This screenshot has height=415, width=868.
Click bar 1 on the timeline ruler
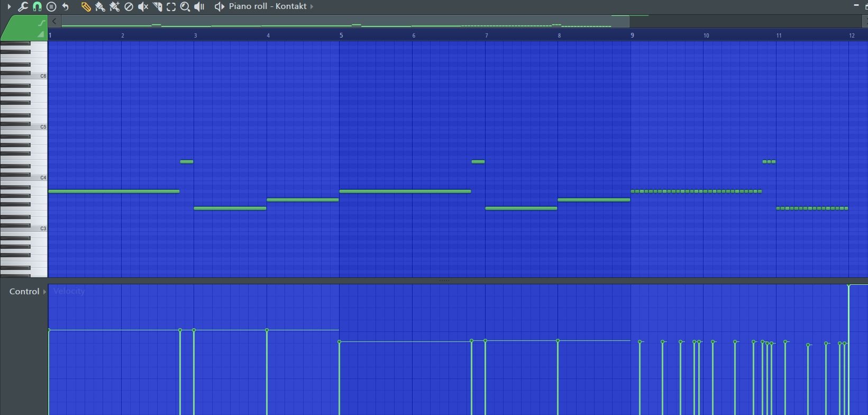click(x=50, y=35)
